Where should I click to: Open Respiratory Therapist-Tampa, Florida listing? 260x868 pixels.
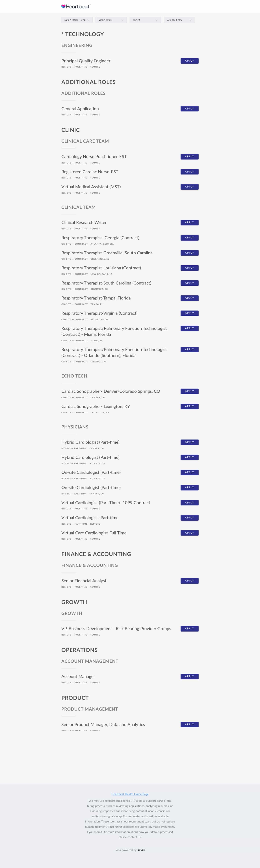tap(96, 298)
